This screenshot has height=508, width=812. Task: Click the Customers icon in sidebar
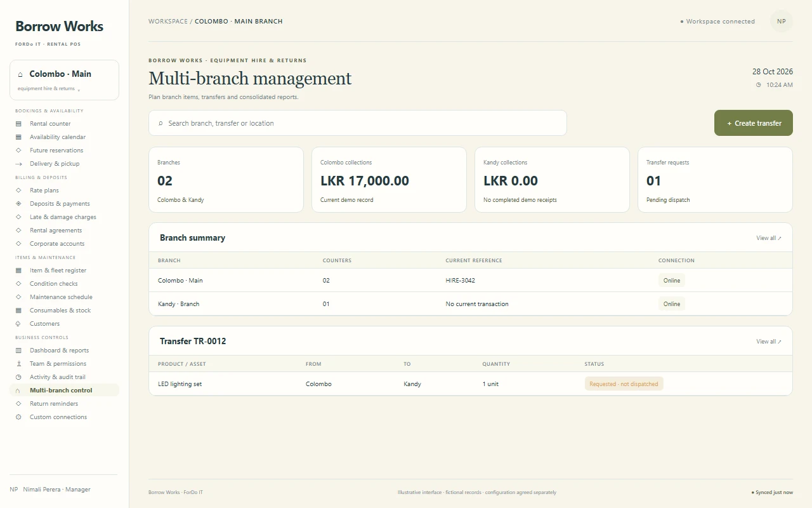pyautogui.click(x=18, y=324)
